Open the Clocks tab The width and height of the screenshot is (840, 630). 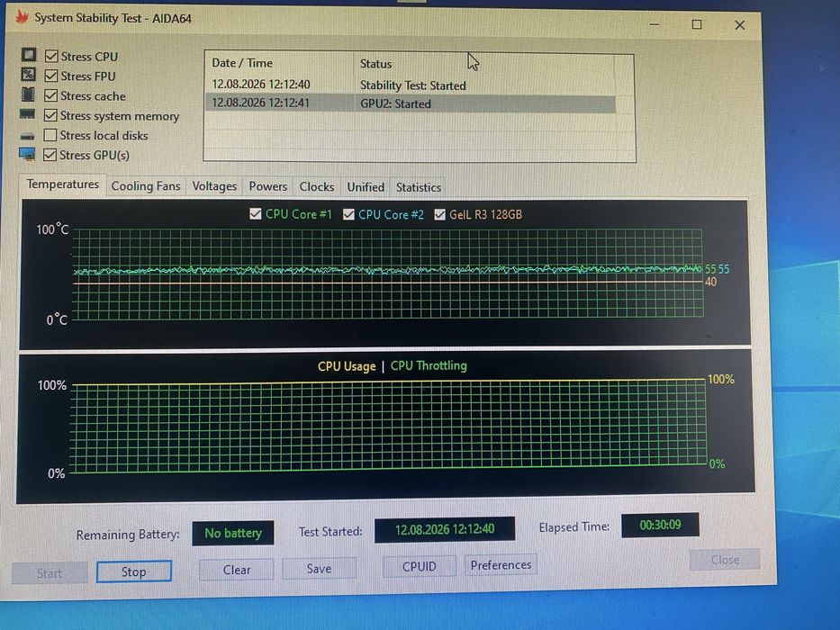[317, 187]
